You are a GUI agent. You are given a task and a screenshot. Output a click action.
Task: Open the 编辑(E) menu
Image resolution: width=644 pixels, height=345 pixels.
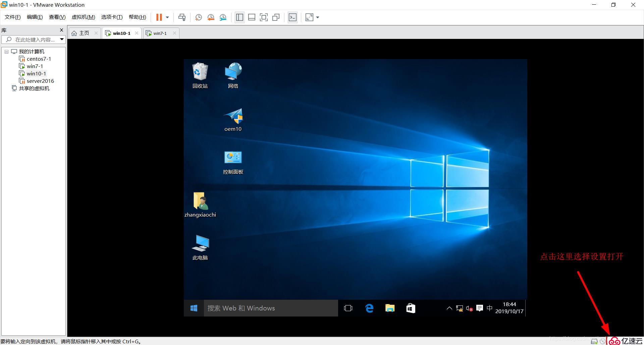[x=35, y=17]
